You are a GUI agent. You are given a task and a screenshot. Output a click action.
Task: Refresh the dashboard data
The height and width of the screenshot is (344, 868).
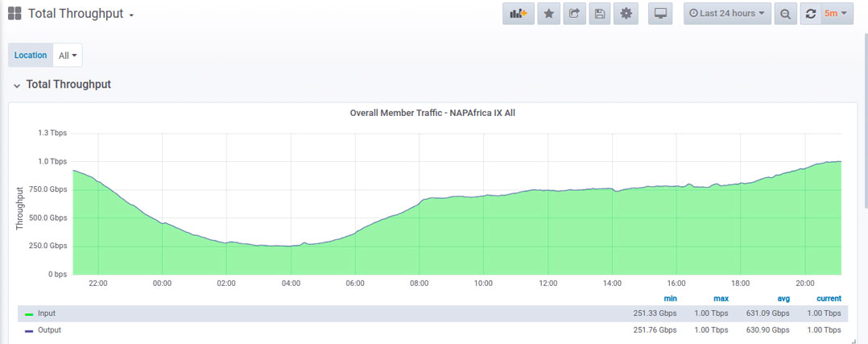pos(811,14)
